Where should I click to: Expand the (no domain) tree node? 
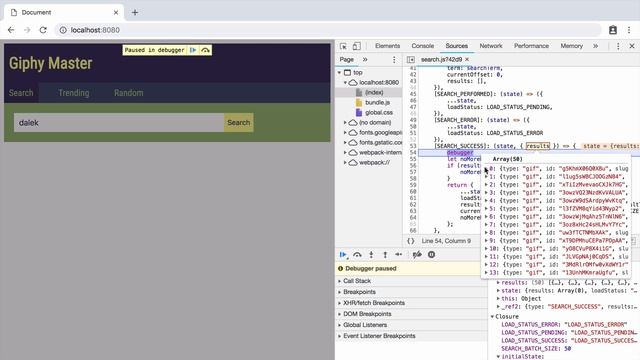pos(345,122)
